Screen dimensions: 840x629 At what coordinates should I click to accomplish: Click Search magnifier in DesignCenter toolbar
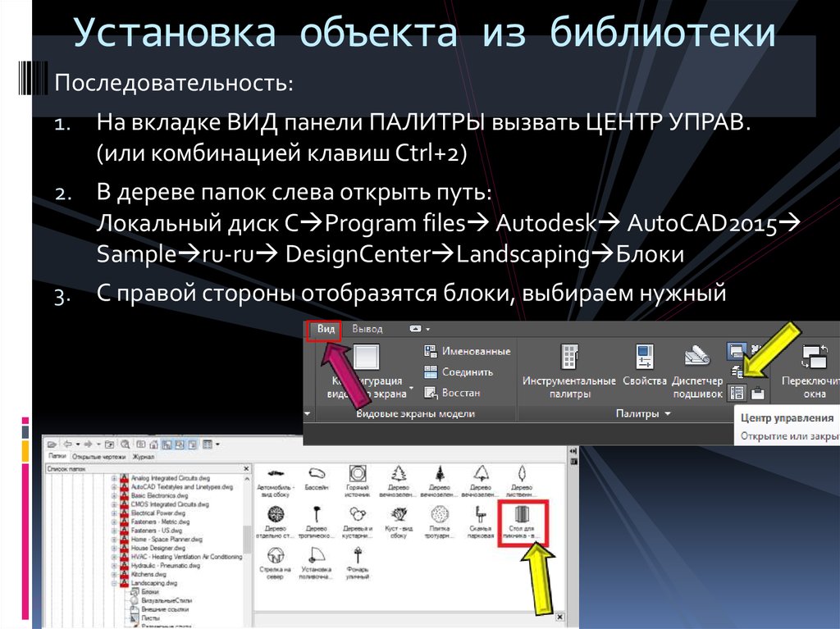coord(126,444)
